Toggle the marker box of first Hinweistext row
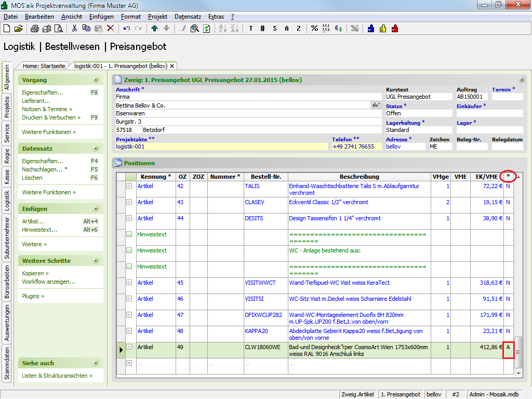Image resolution: width=532 pixels, height=399 pixels. [x=129, y=234]
